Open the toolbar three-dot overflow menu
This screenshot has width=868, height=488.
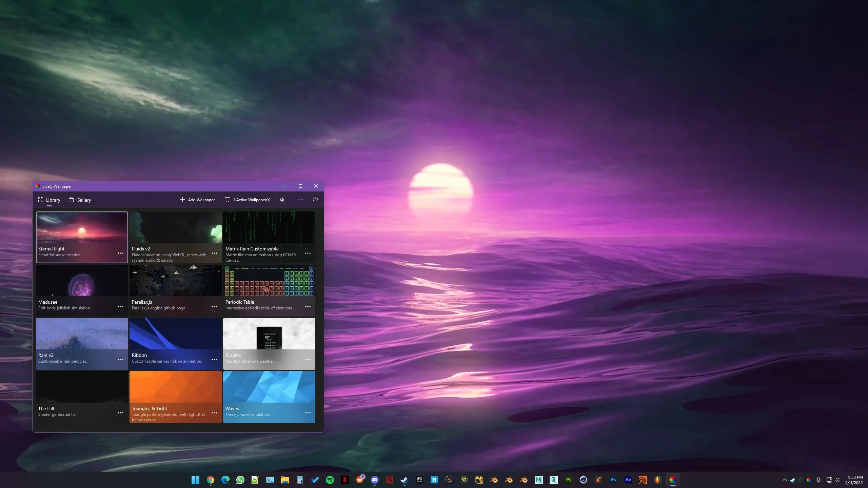[x=300, y=200]
